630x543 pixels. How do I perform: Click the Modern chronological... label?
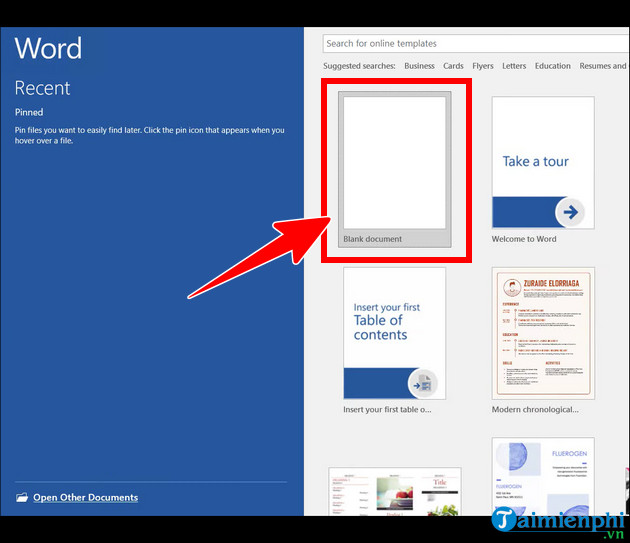coord(535,410)
